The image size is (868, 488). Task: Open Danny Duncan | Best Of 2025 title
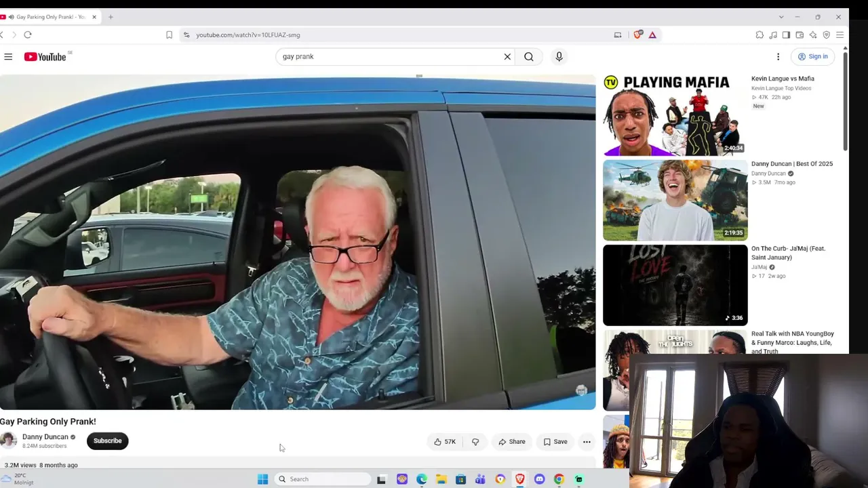[792, 164]
